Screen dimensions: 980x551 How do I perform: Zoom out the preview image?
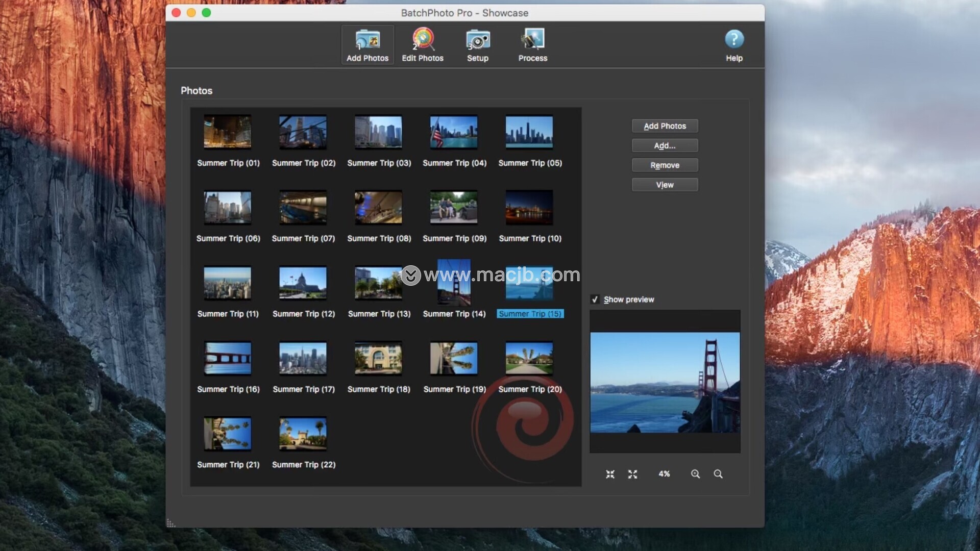(x=718, y=474)
